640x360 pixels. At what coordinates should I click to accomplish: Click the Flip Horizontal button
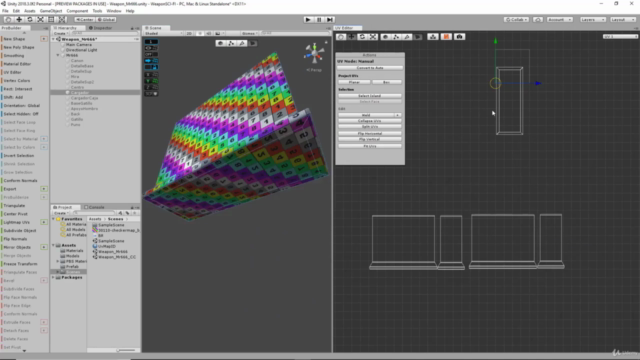coord(370,133)
